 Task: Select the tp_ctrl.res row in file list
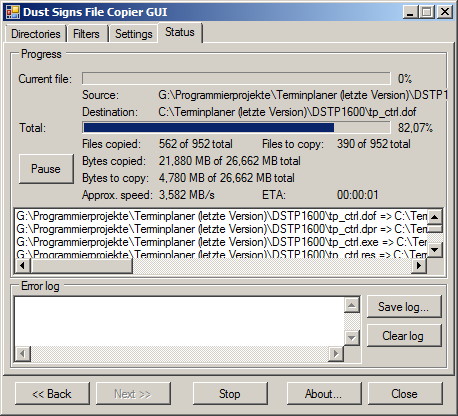pyautogui.click(x=221, y=254)
